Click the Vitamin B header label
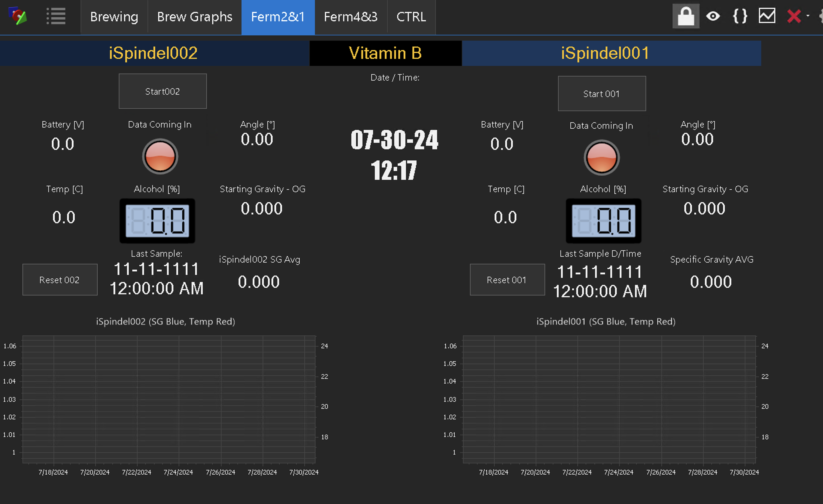Screen dimensions: 823x504 [x=385, y=53]
